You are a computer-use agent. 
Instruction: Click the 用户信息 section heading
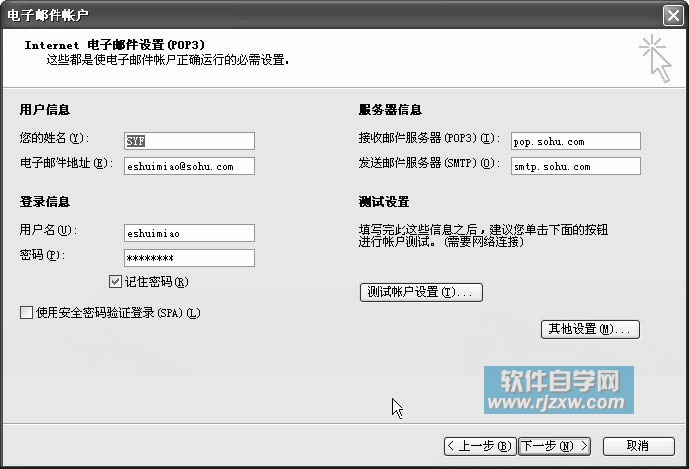[45, 109]
